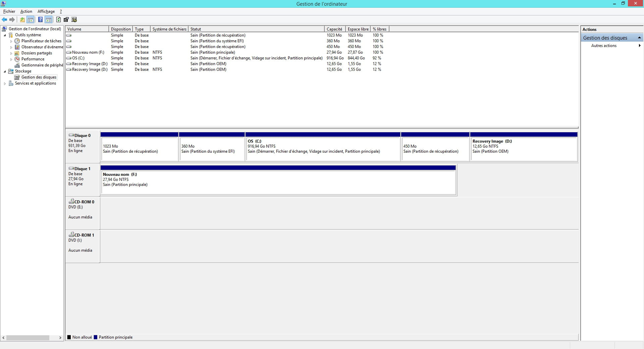Click right arrow of tree pane scrollbar
Image resolution: width=644 pixels, height=349 pixels.
[x=60, y=338]
